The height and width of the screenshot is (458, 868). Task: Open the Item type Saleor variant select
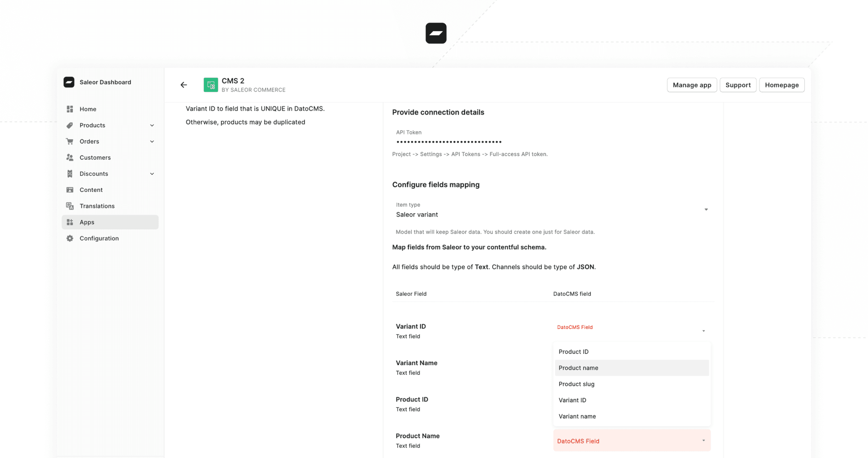pos(552,210)
